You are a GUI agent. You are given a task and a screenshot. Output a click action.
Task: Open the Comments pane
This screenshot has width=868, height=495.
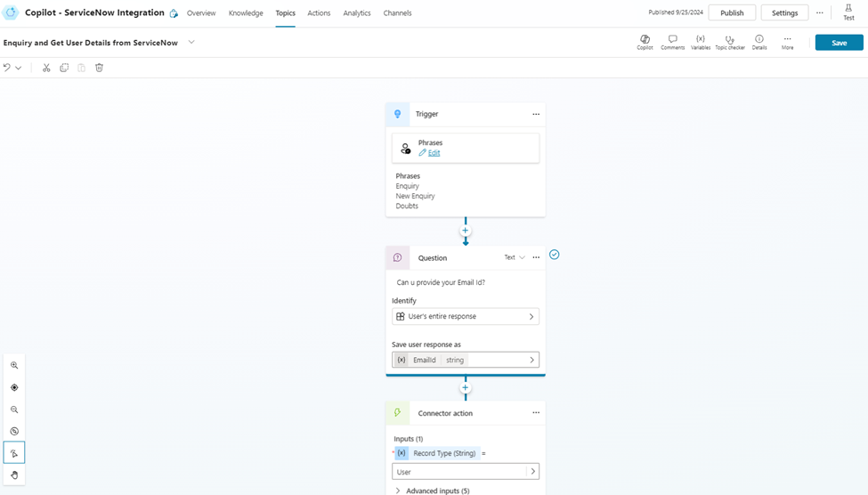[672, 42]
